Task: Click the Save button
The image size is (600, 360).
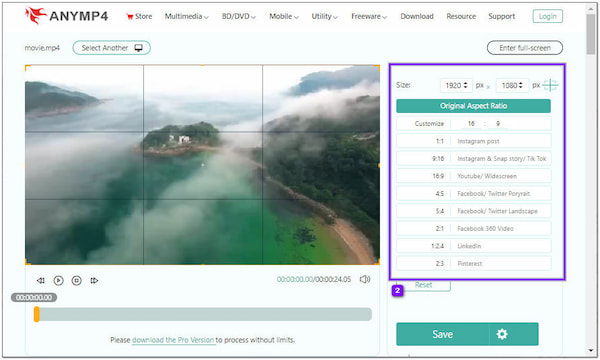Action: pos(442,334)
